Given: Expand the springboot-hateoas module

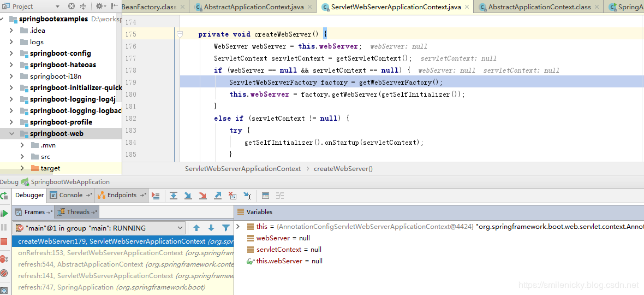Looking at the screenshot, I should tap(12, 65).
